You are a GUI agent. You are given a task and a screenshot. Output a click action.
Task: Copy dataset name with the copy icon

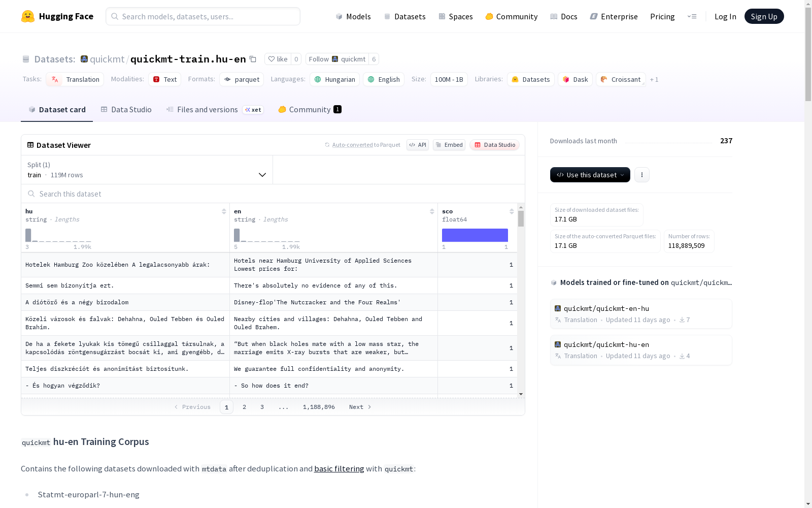(253, 59)
